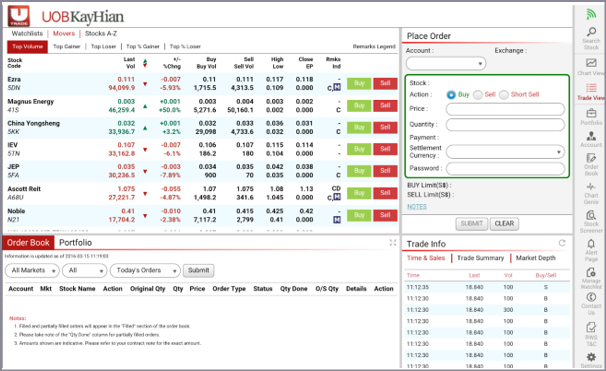Select the Order Book tab in bottom panel

click(x=28, y=243)
